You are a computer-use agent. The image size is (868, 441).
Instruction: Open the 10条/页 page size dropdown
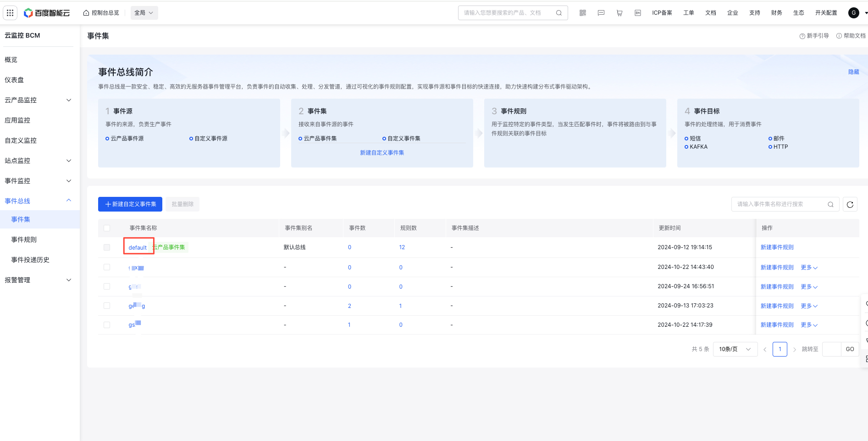(x=735, y=349)
